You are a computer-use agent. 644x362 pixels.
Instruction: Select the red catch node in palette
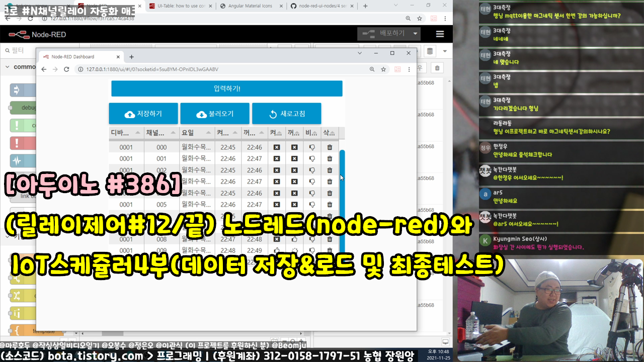23,143
